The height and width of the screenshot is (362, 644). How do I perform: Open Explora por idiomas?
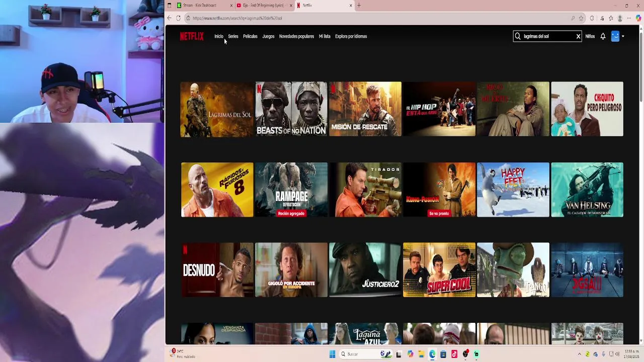pyautogui.click(x=351, y=36)
